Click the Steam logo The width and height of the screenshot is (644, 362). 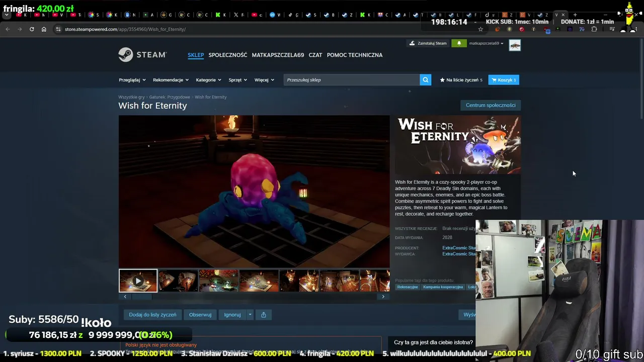(142, 55)
